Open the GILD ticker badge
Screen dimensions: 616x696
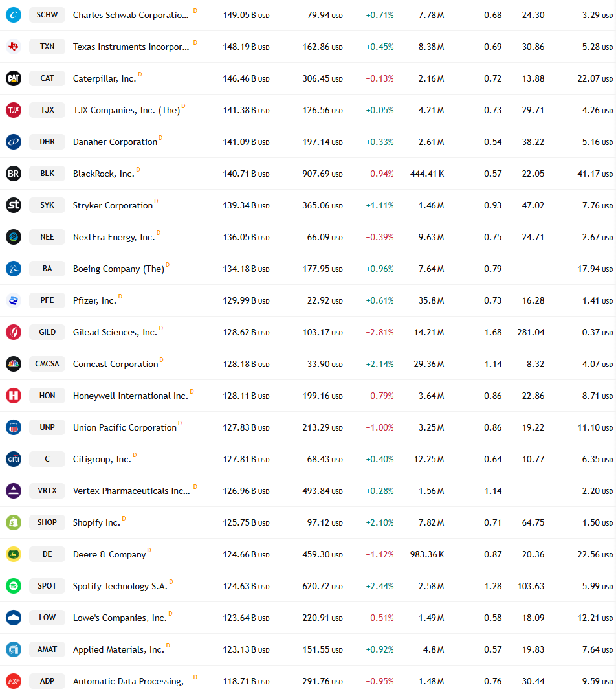pyautogui.click(x=47, y=332)
